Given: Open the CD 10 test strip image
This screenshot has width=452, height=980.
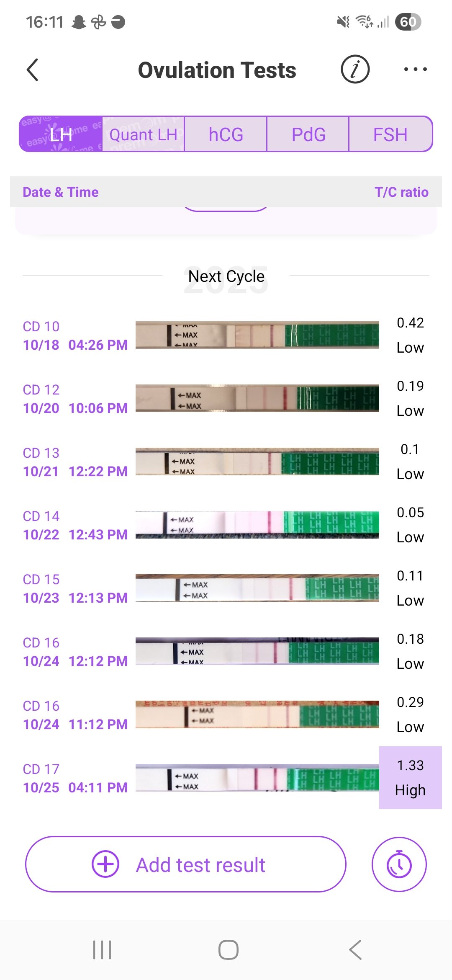Looking at the screenshot, I should point(257,335).
